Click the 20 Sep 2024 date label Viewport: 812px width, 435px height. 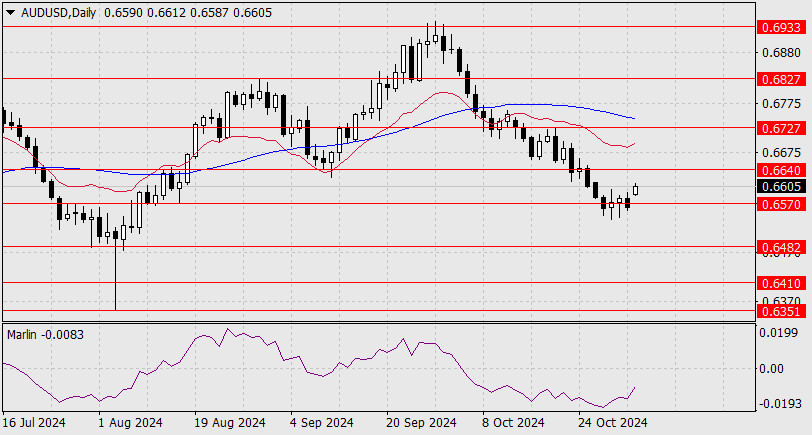pyautogui.click(x=421, y=423)
